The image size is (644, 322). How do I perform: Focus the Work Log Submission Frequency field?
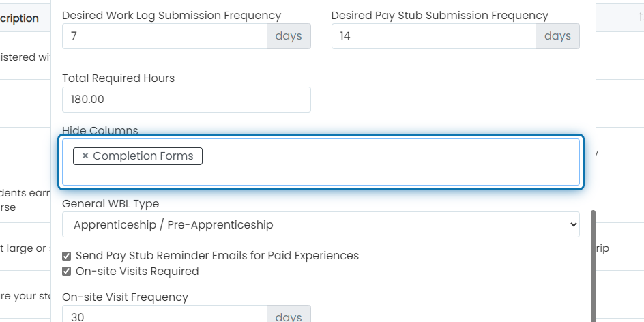tap(164, 36)
